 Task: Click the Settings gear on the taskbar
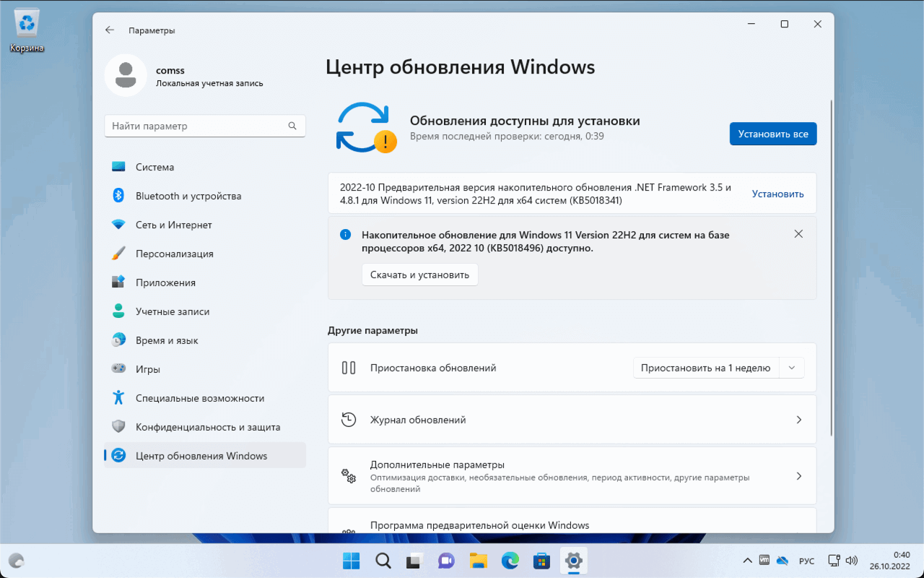click(x=573, y=561)
